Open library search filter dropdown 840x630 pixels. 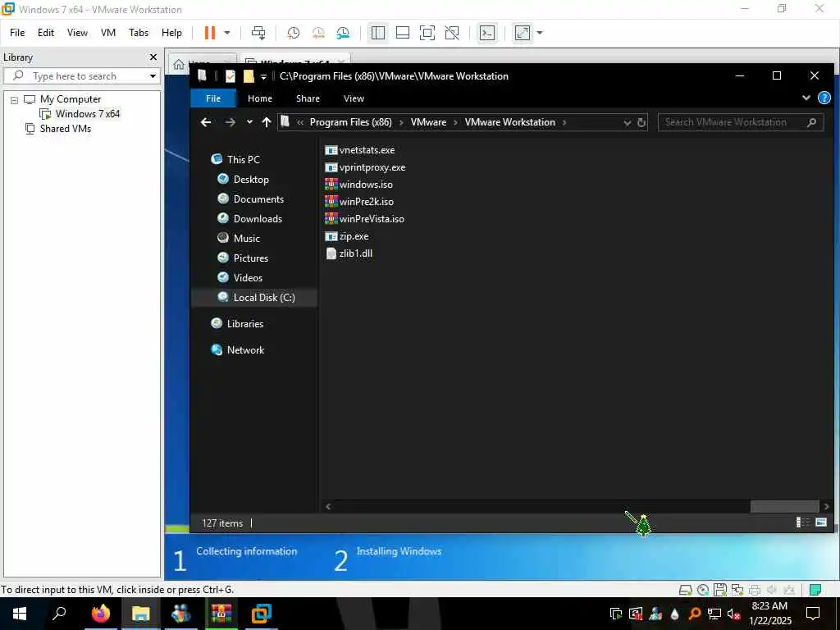[153, 76]
